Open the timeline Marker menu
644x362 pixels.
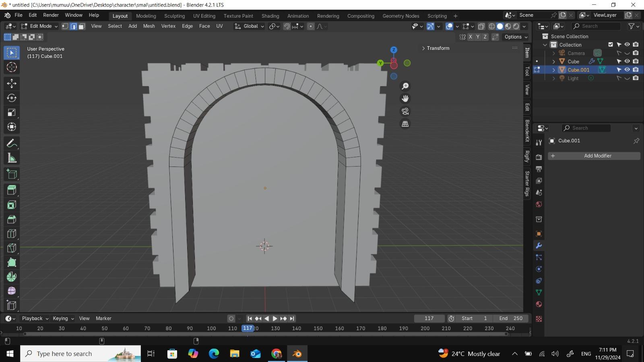tap(103, 319)
